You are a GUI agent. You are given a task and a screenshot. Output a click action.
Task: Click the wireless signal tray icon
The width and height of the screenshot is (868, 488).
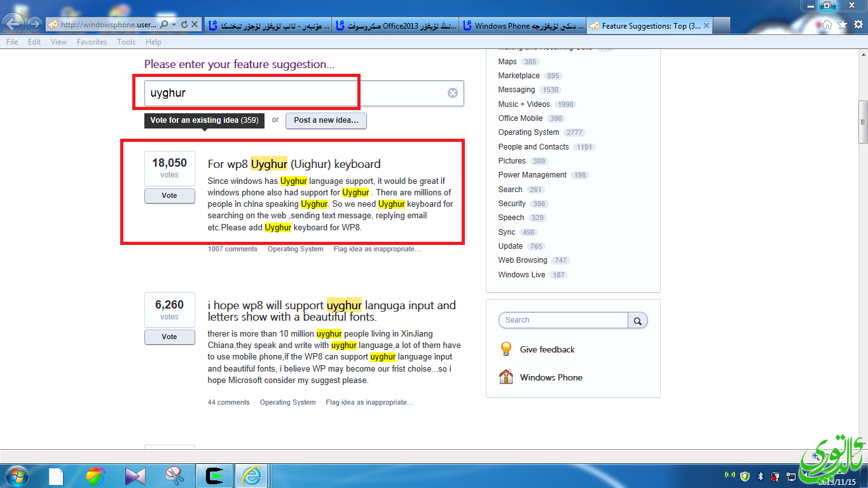[x=729, y=475]
